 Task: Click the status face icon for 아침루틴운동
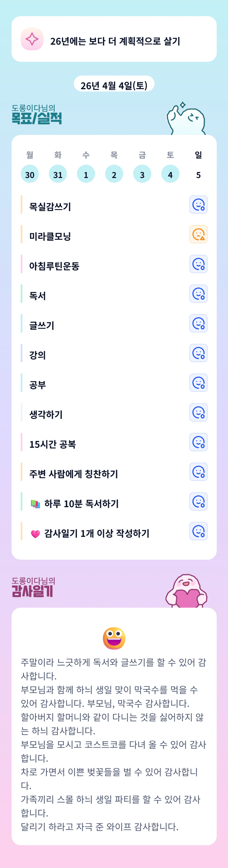199,264
